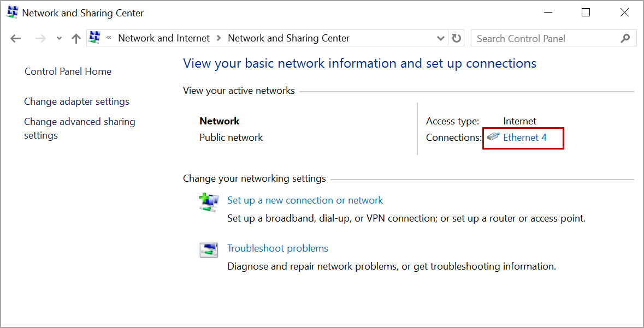This screenshot has width=644, height=328.
Task: Expand hidden breadcrumb chevrons in address bar
Action: [x=109, y=38]
